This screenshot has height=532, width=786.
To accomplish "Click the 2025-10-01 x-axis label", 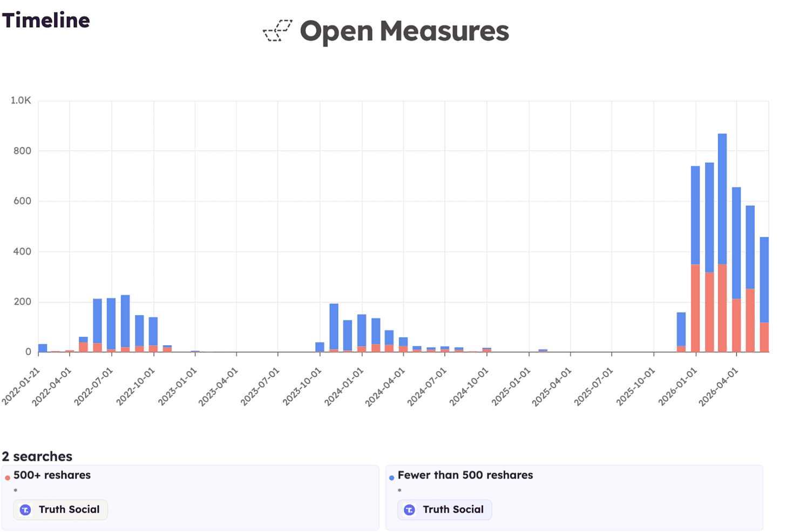I will pos(636,387).
